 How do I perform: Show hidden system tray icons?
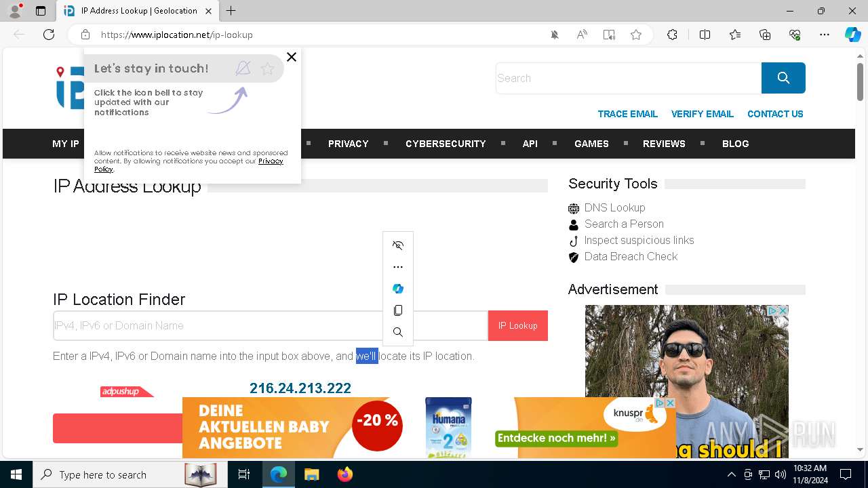[731, 474]
